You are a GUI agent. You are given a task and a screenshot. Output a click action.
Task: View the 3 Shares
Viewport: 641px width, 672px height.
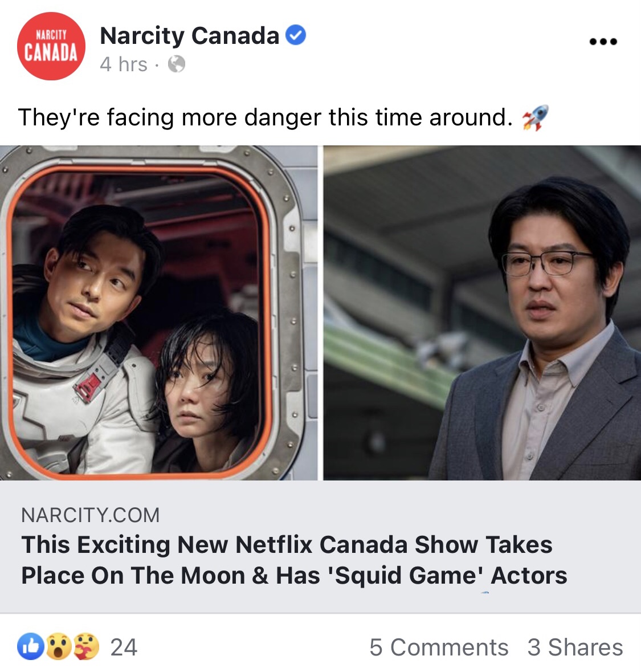pyautogui.click(x=575, y=647)
